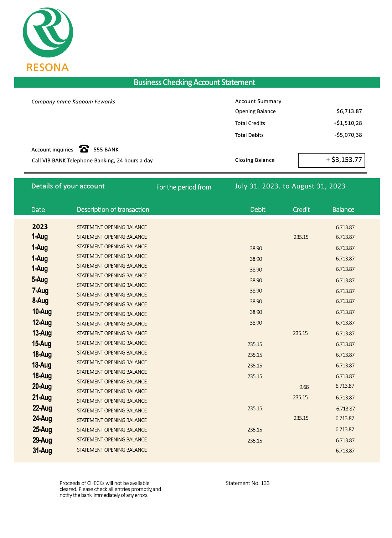This screenshot has width=392, height=538.
Task: Click the Description of transaction header
Action: 113,209
